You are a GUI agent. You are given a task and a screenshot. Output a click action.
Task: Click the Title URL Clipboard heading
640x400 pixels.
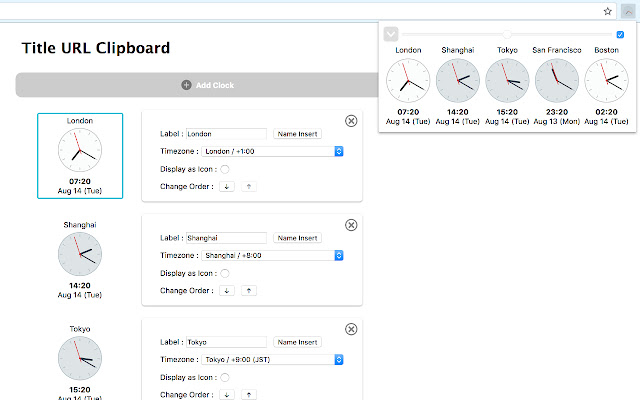tap(96, 48)
